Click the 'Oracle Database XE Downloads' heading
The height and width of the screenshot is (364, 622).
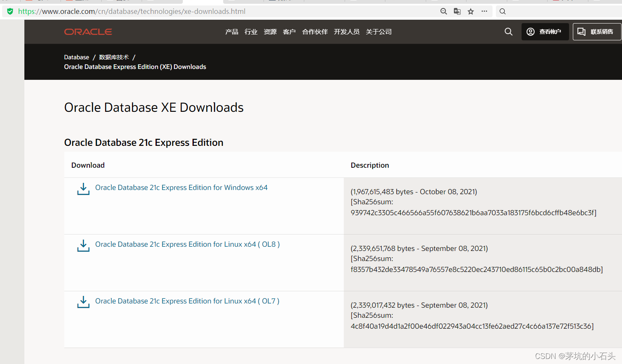[154, 108]
